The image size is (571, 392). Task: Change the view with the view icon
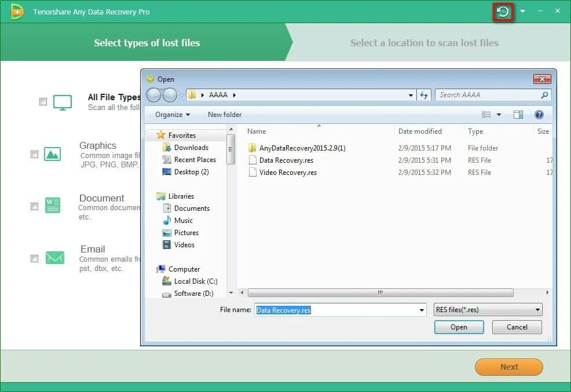tap(486, 115)
